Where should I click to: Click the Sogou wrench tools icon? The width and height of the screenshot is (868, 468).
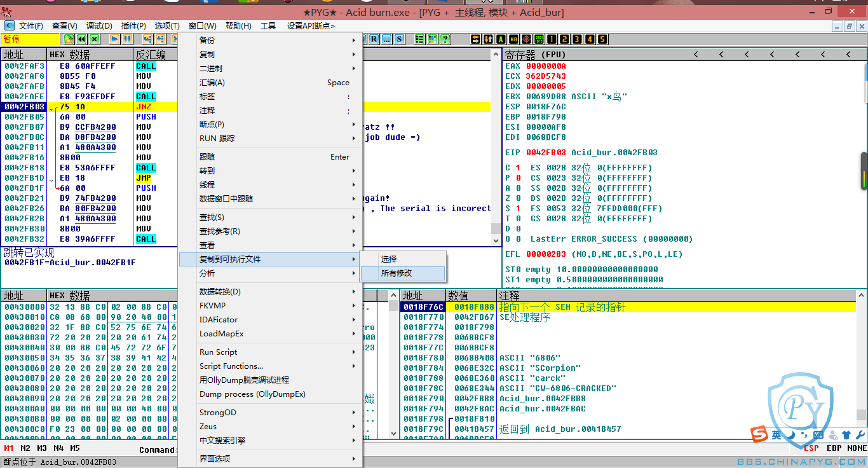pyautogui.click(x=860, y=435)
